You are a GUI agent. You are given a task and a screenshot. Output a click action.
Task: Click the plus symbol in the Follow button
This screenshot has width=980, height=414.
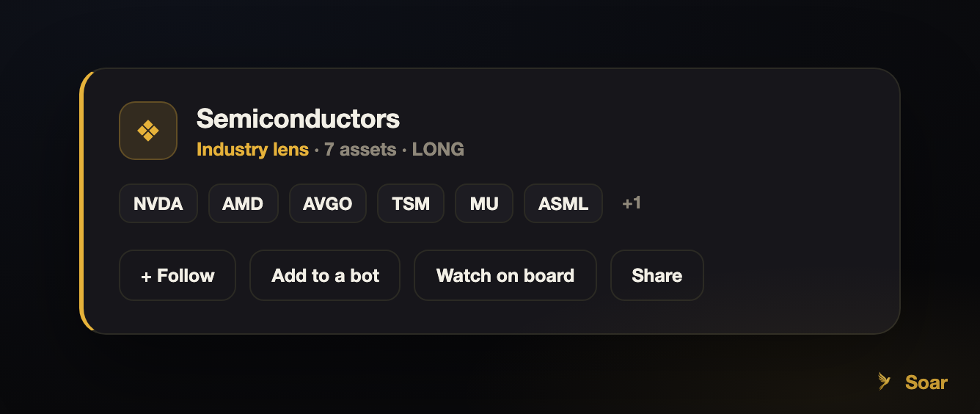click(146, 276)
